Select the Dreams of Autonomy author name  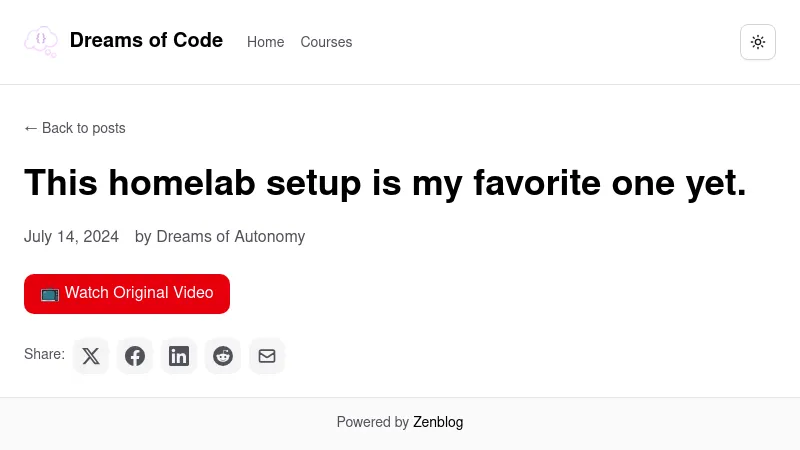tap(230, 237)
